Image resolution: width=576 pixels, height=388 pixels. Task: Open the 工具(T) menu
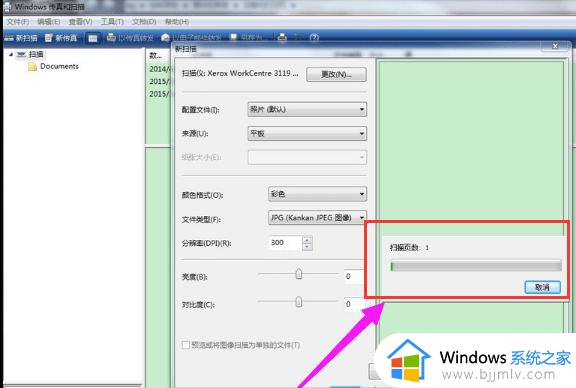click(x=112, y=22)
